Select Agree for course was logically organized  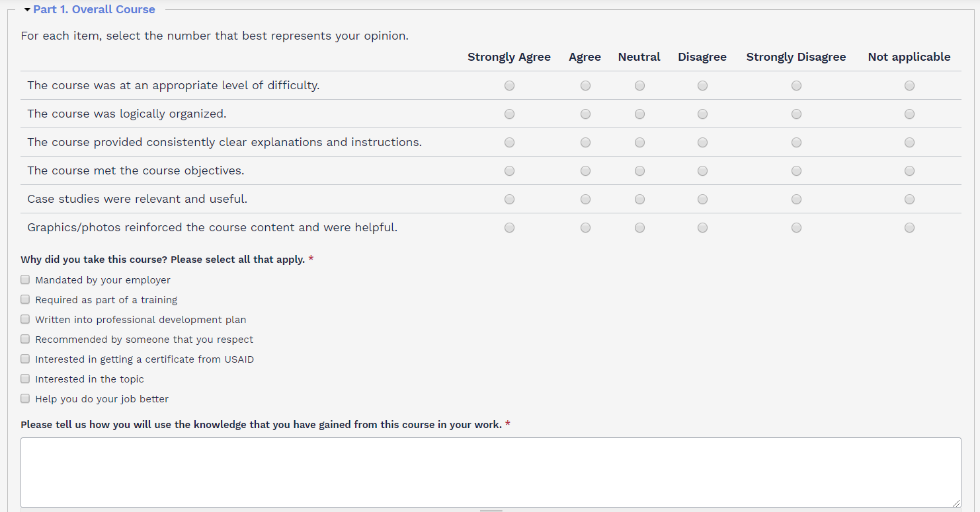585,114
